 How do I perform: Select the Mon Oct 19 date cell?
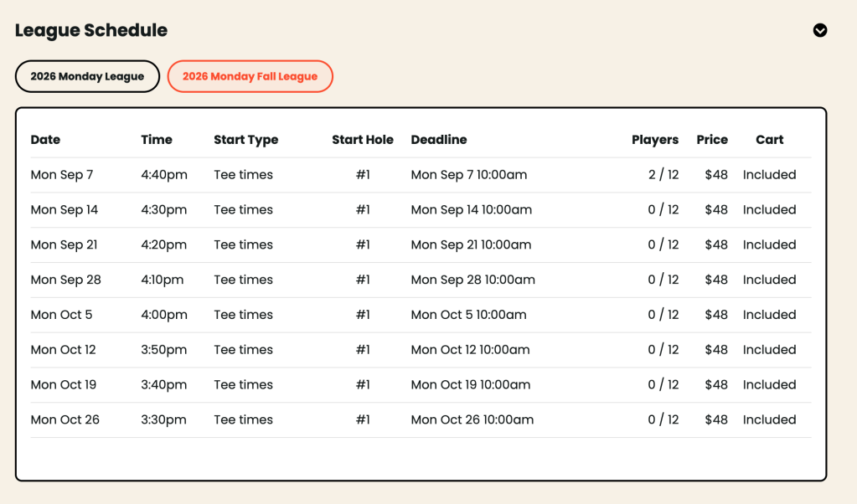click(x=64, y=384)
